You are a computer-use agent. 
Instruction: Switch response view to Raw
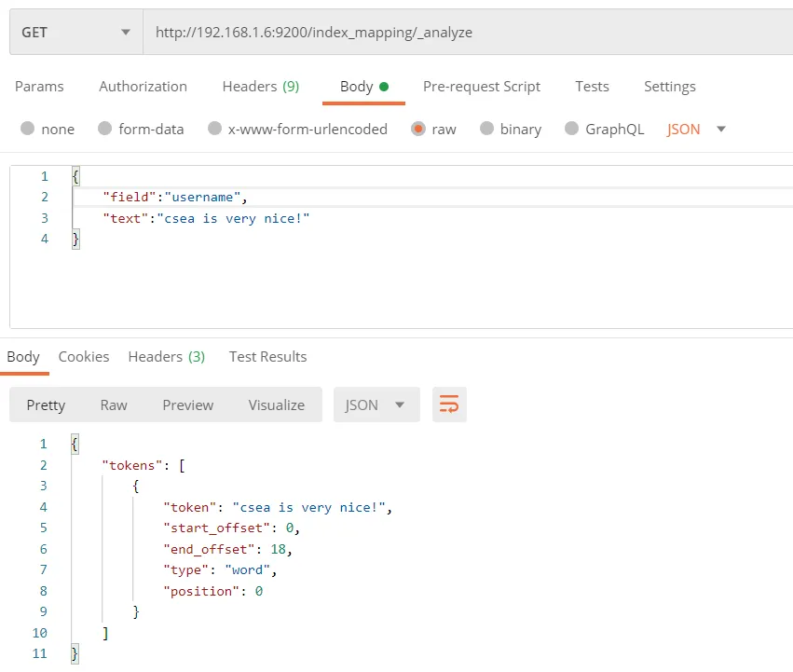[114, 405]
